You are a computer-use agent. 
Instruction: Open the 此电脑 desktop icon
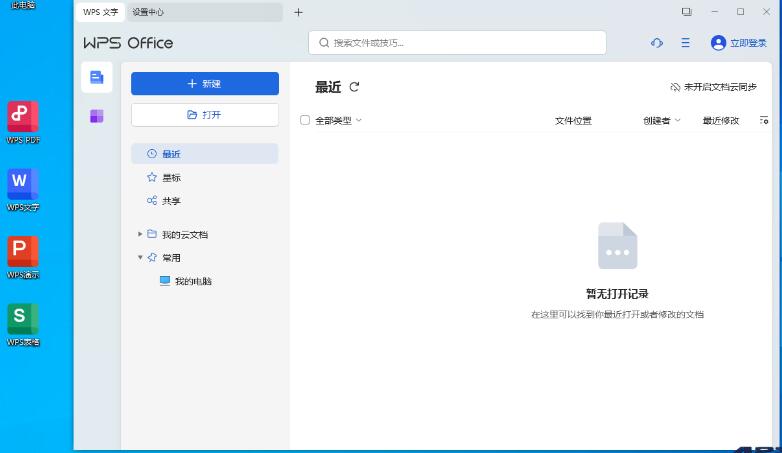[x=23, y=5]
